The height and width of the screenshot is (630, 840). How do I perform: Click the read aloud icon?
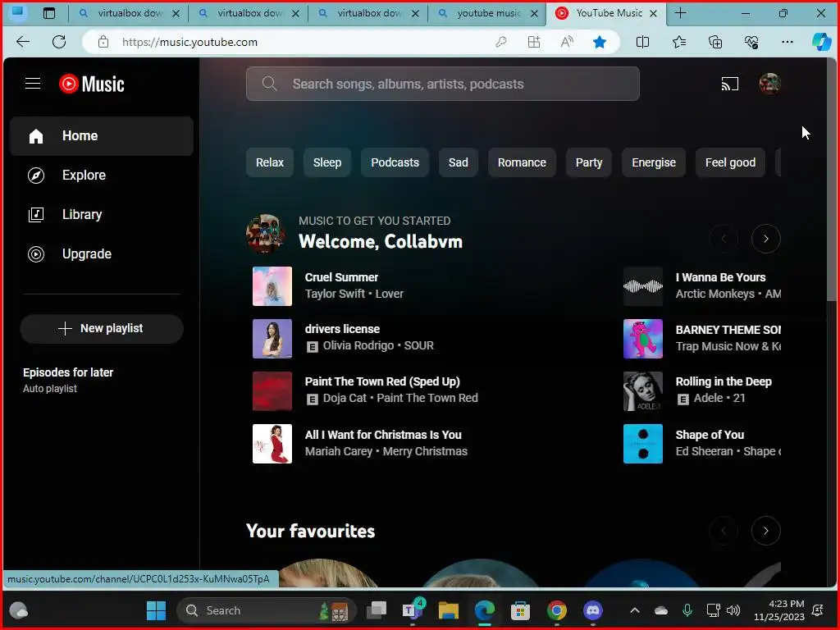click(567, 42)
